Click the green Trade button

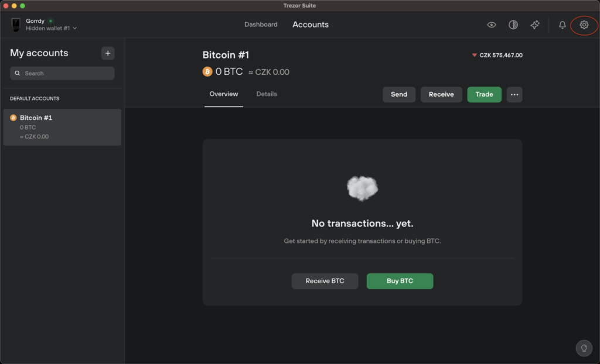[485, 94]
